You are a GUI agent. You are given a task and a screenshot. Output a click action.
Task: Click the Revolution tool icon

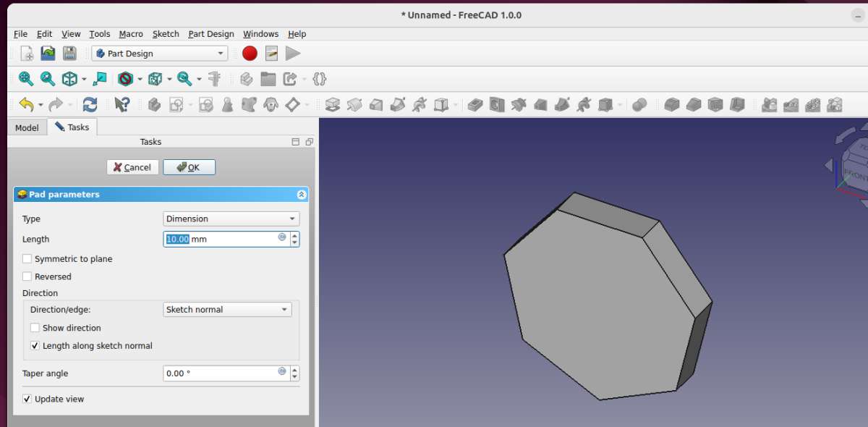click(x=354, y=105)
